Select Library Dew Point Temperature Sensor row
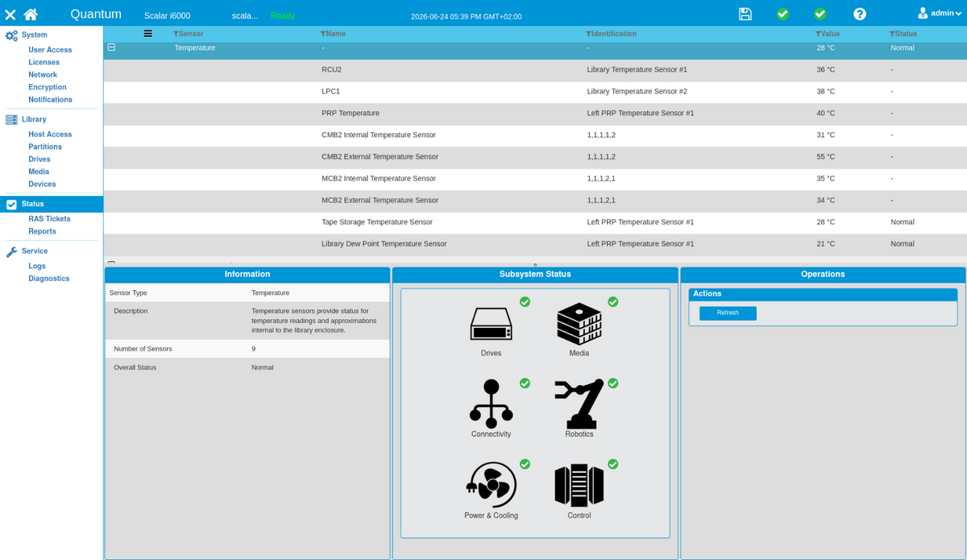This screenshot has height=560, width=967. click(x=535, y=244)
